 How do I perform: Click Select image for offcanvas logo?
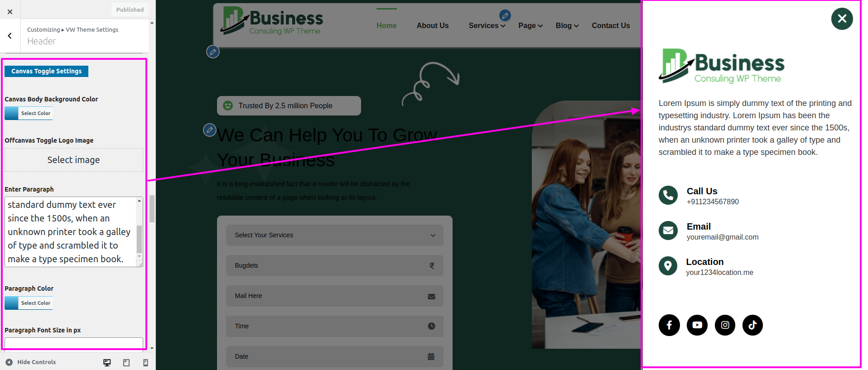point(74,160)
